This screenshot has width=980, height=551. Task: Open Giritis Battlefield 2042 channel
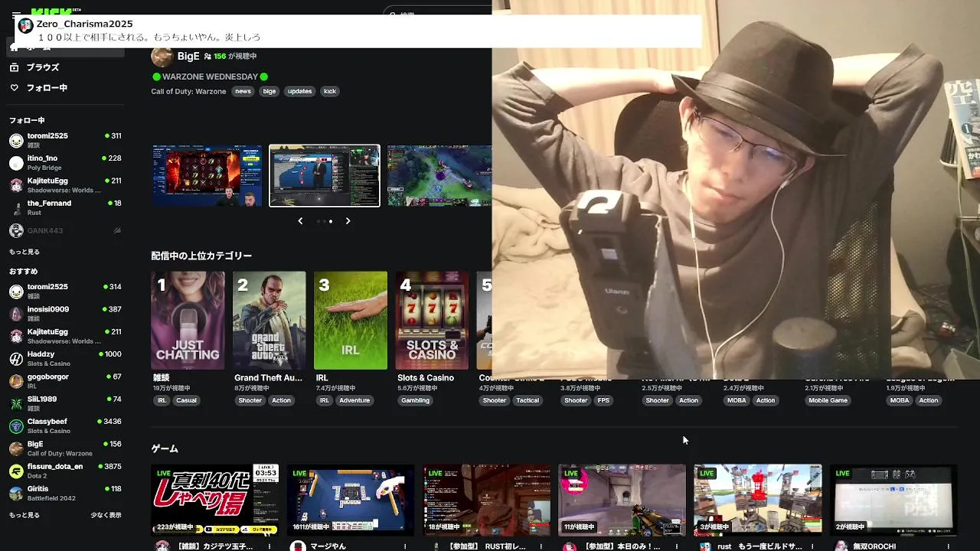pos(64,494)
